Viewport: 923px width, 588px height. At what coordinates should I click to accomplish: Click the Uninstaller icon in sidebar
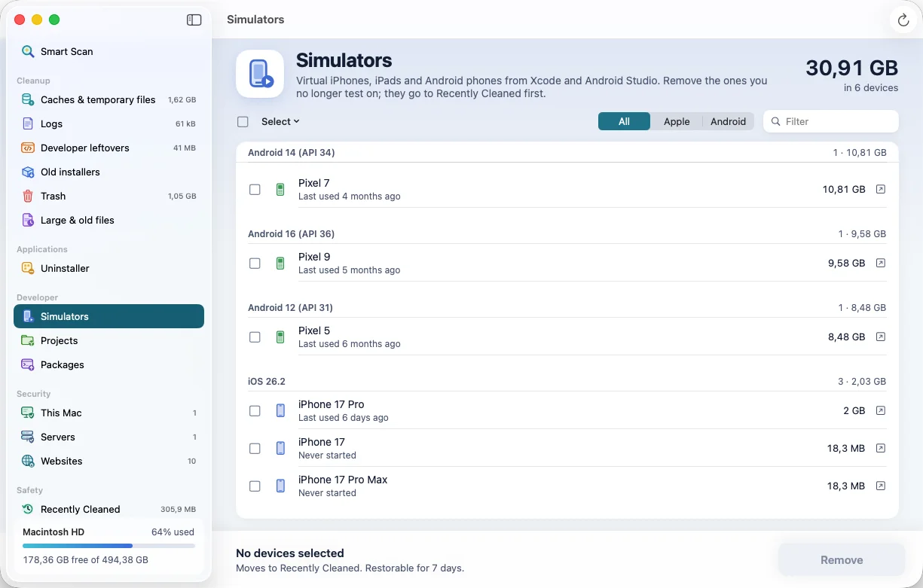tap(28, 268)
